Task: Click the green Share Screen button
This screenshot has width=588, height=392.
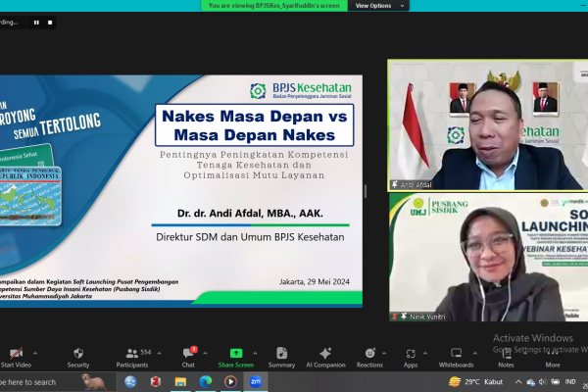Action: [236, 358]
